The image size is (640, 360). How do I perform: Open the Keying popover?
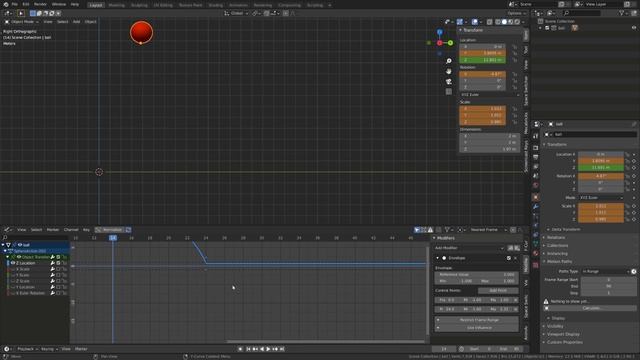49,349
